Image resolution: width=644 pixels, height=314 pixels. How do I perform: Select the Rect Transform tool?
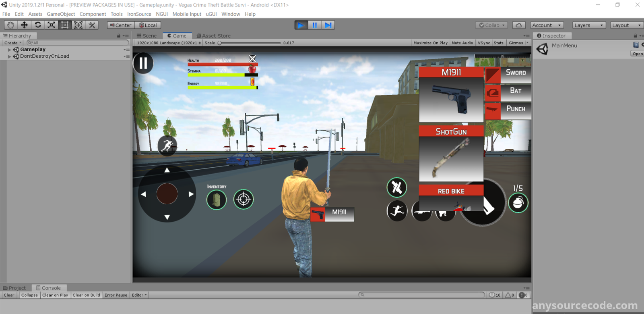coord(65,25)
